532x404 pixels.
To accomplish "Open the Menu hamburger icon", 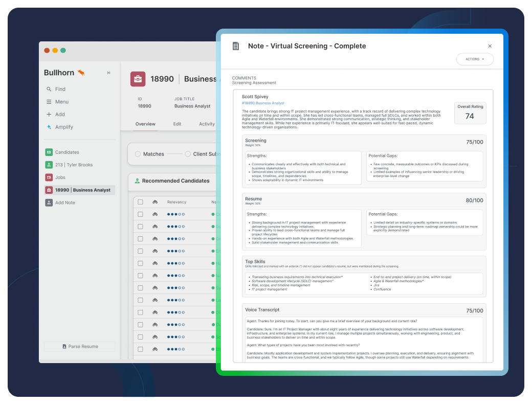I will click(49, 102).
